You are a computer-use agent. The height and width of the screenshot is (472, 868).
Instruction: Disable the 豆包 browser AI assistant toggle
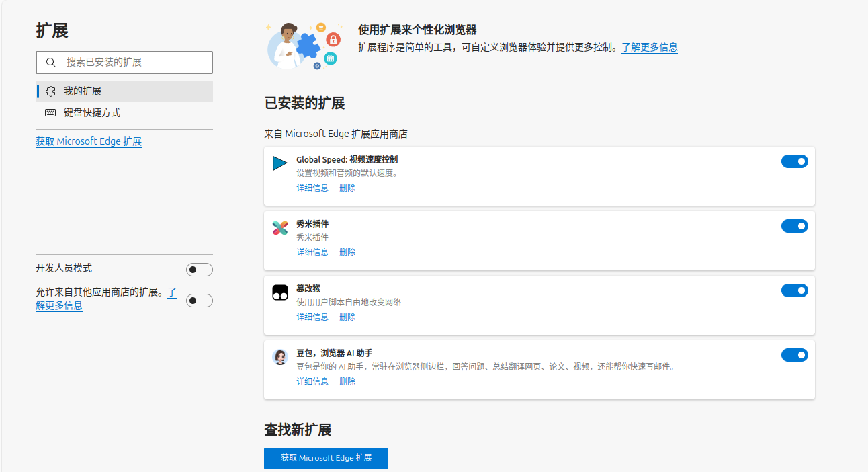click(x=795, y=355)
